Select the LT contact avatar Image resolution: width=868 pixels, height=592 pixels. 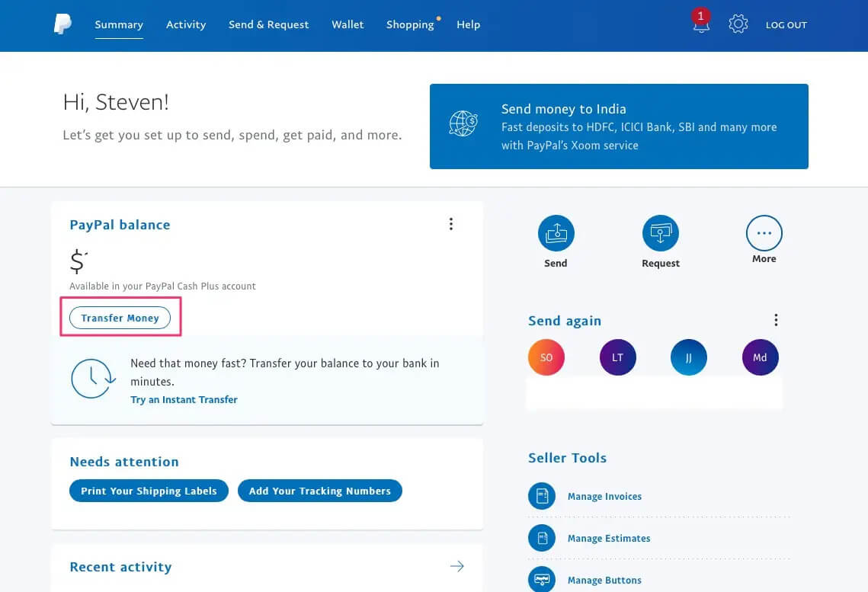(618, 357)
